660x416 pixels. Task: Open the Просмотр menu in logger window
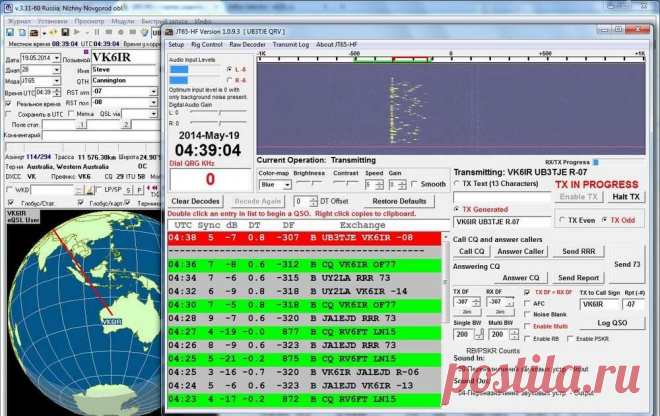tap(89, 21)
